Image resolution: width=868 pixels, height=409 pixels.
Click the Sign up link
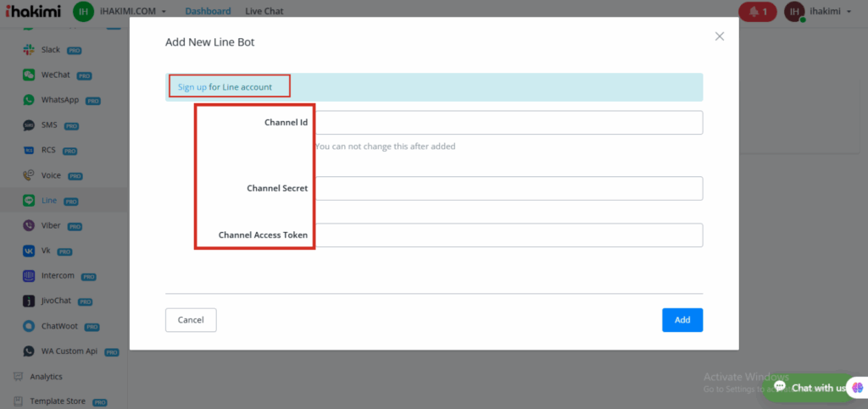(x=192, y=86)
